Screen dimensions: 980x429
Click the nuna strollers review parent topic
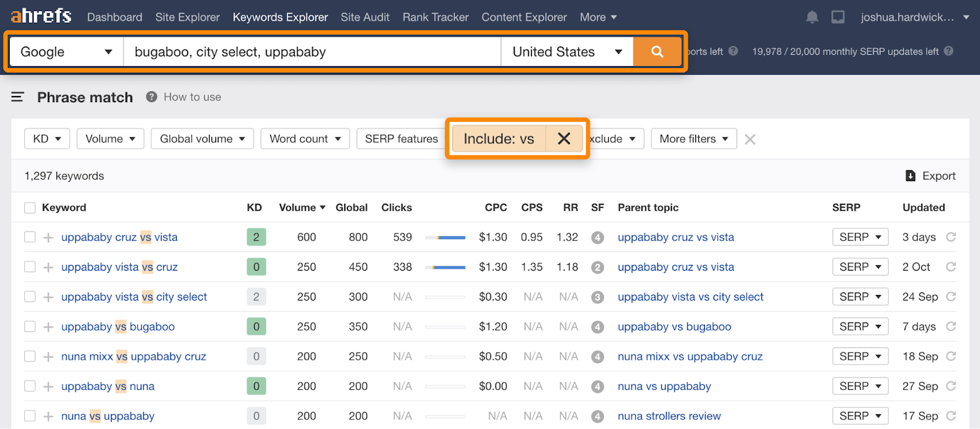(x=669, y=416)
